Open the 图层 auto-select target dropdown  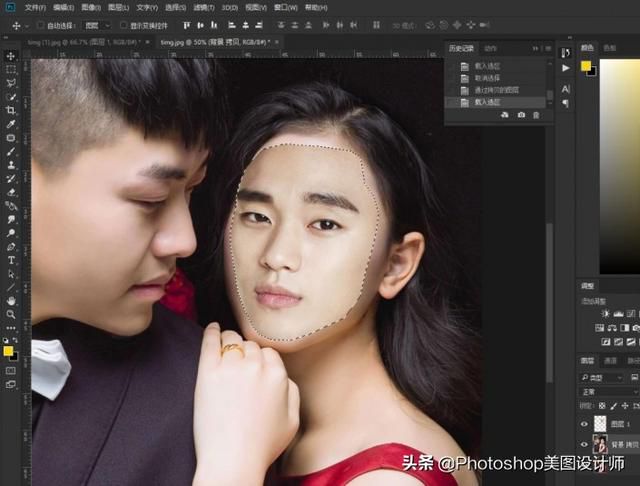point(97,25)
